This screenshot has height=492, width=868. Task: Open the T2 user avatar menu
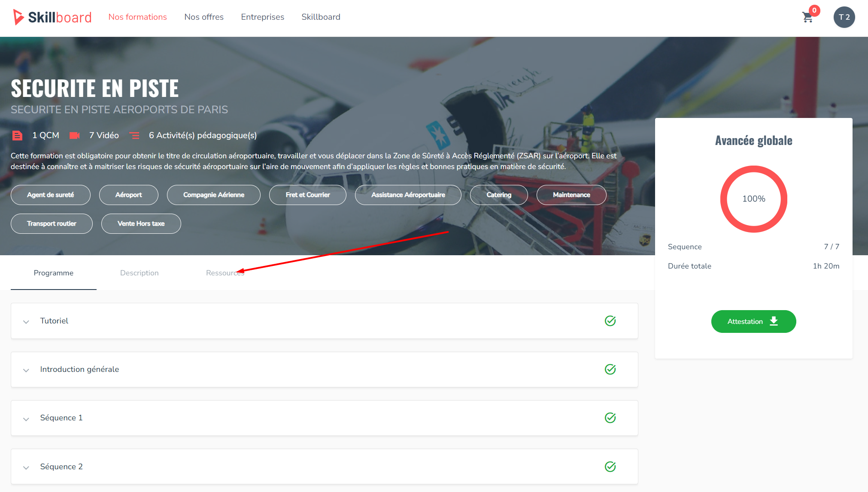(x=844, y=17)
